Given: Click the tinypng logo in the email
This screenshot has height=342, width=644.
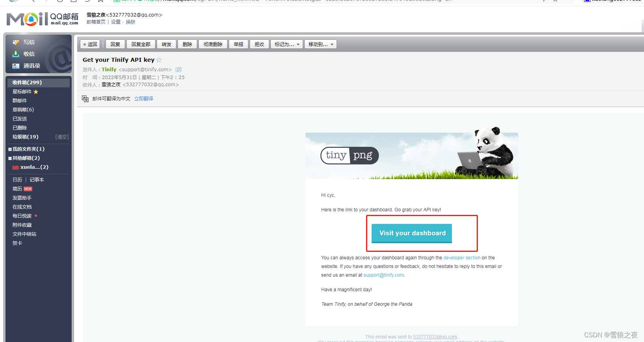Looking at the screenshot, I should 350,155.
